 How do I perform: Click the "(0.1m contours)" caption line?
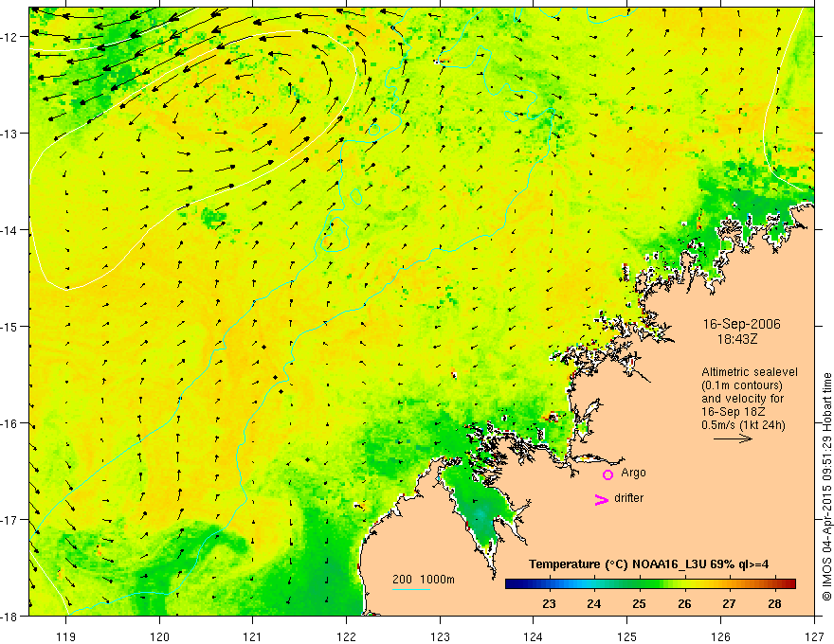click(x=741, y=385)
